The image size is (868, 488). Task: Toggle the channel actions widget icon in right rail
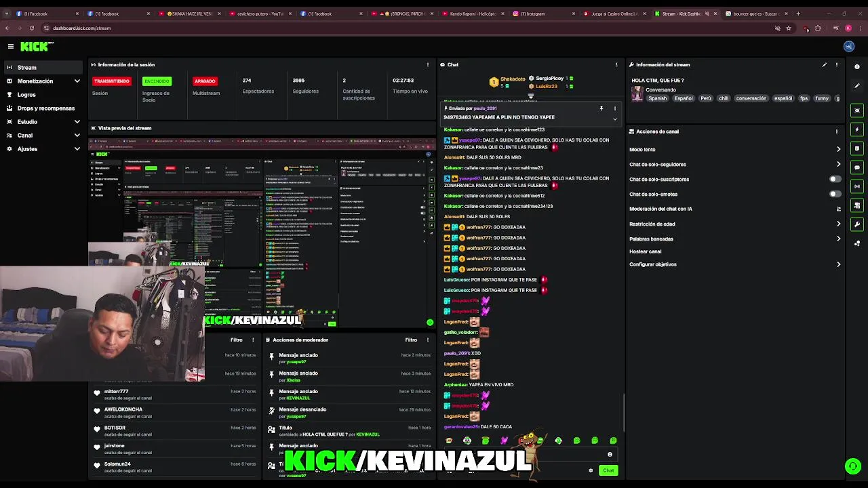click(x=857, y=205)
